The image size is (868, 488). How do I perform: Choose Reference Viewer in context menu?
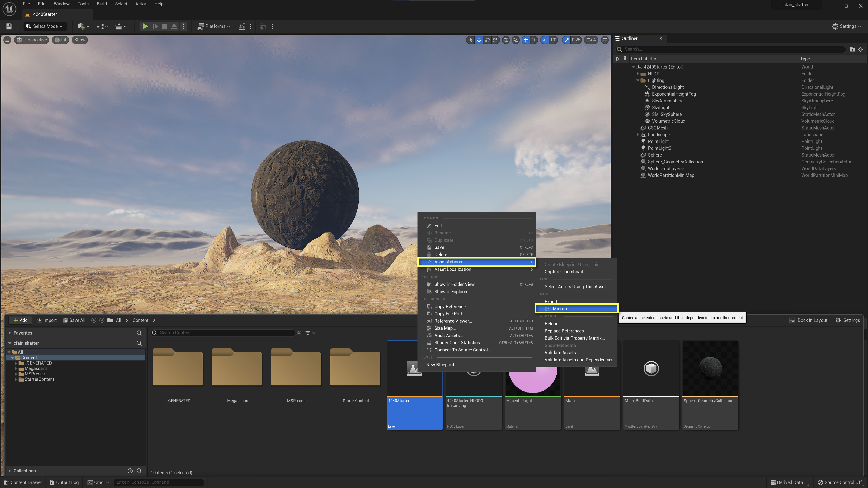pos(476,321)
